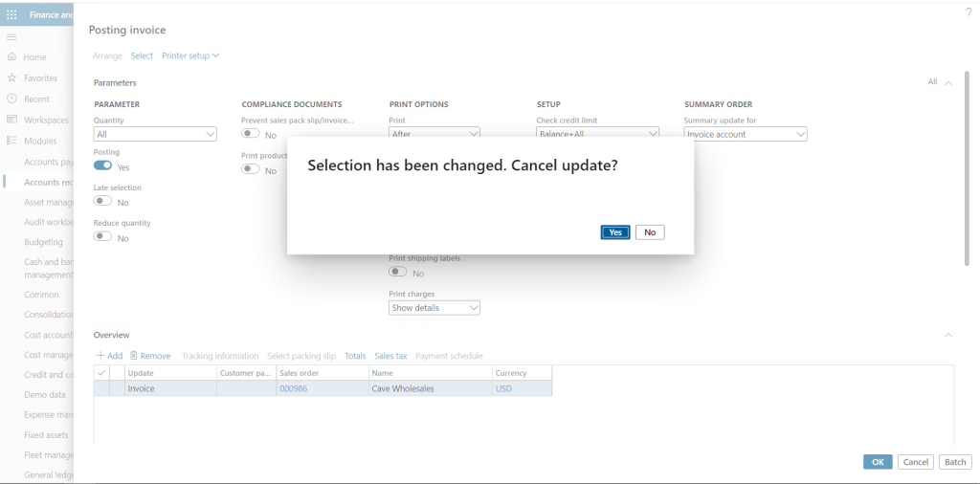Click the Cancel button at bottom
980x484 pixels.
click(916, 461)
